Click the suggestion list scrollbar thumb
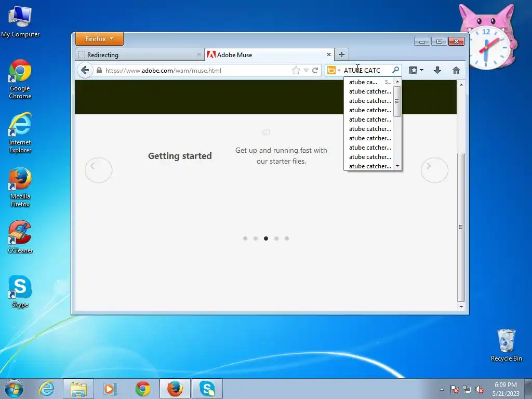Image resolution: width=532 pixels, height=399 pixels. click(397, 101)
